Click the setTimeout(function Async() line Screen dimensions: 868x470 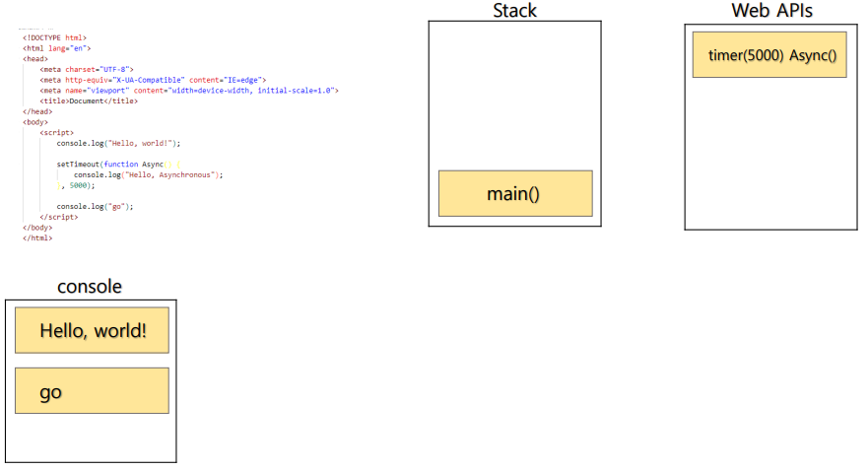tap(118, 164)
